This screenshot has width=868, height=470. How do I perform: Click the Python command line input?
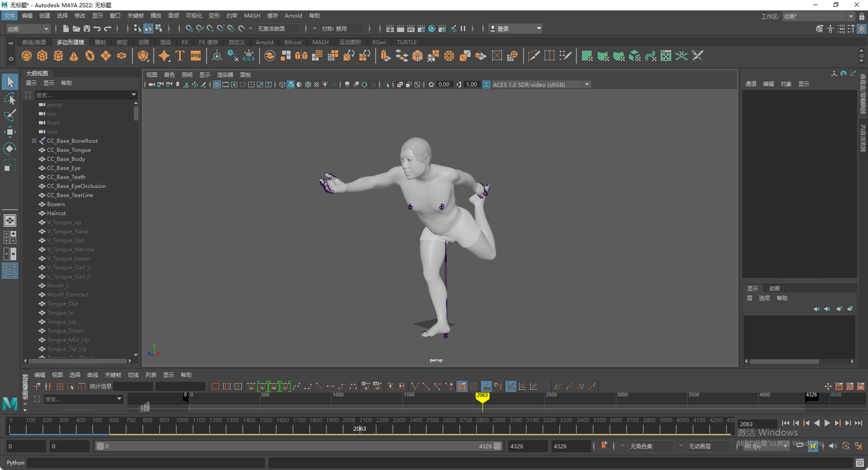click(146, 462)
